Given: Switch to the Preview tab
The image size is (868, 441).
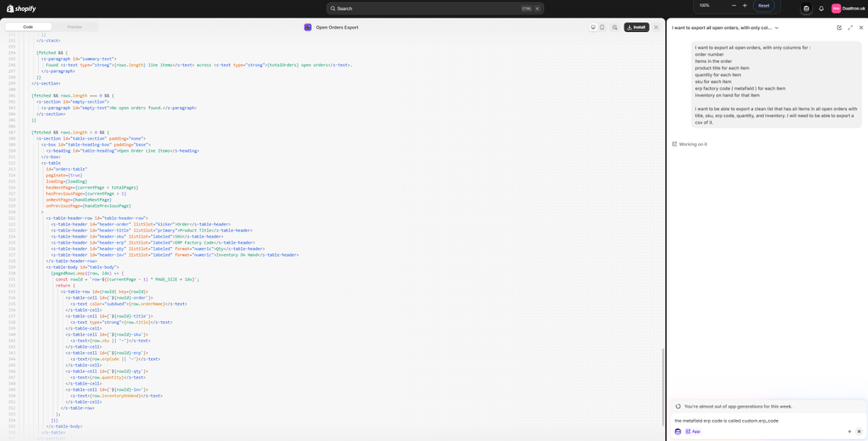Looking at the screenshot, I should pyautogui.click(x=75, y=27).
